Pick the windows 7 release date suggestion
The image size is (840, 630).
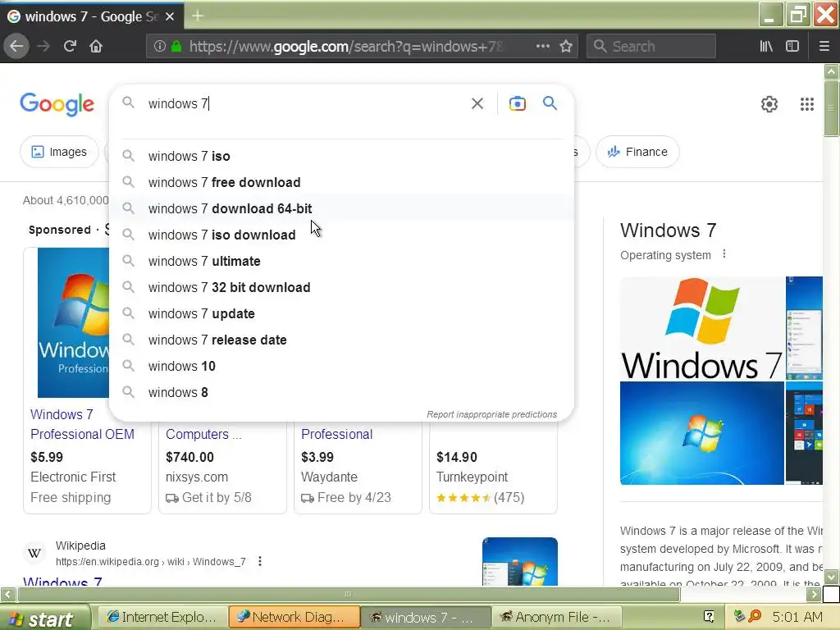click(x=342, y=340)
